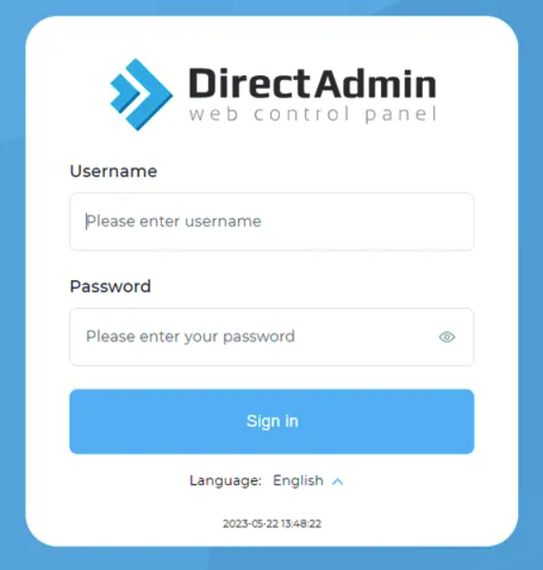Image resolution: width=543 pixels, height=570 pixels.
Task: Click the small inner chevron of the logo
Action: (125, 93)
